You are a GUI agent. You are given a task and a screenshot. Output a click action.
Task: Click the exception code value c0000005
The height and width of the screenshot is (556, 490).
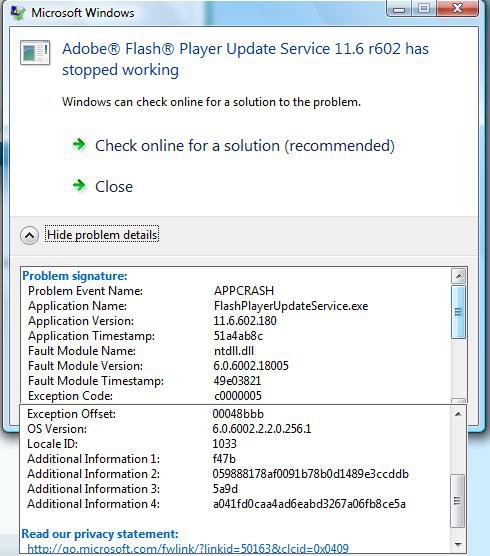coord(238,396)
